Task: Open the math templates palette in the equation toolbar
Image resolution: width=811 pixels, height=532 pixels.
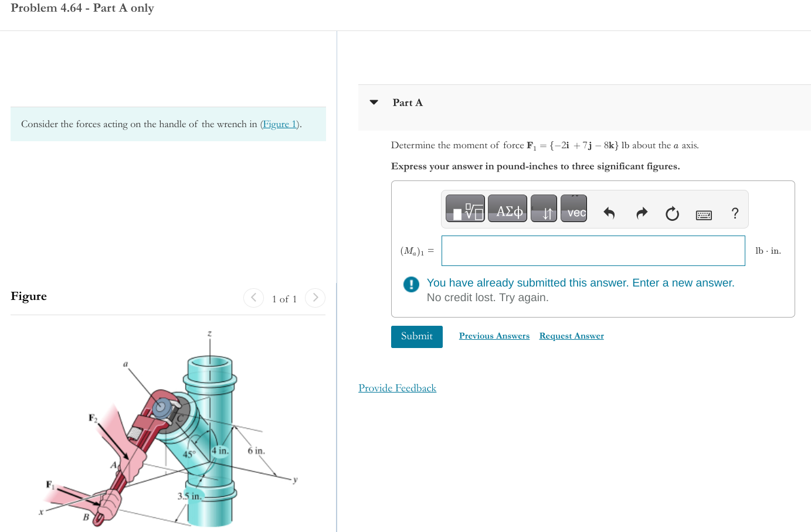Action: point(464,209)
